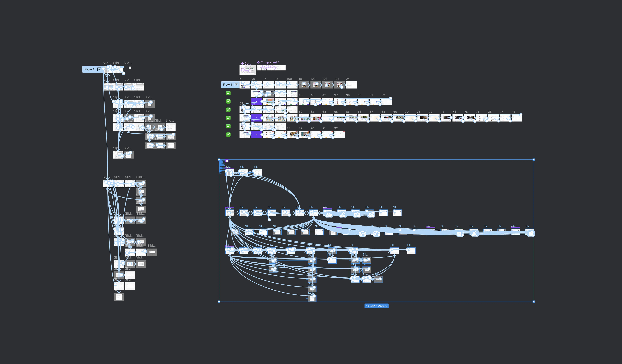Screen dimensions: 622x364
Task: Click the top-right corner handle of the selection box
Action: tap(534, 160)
